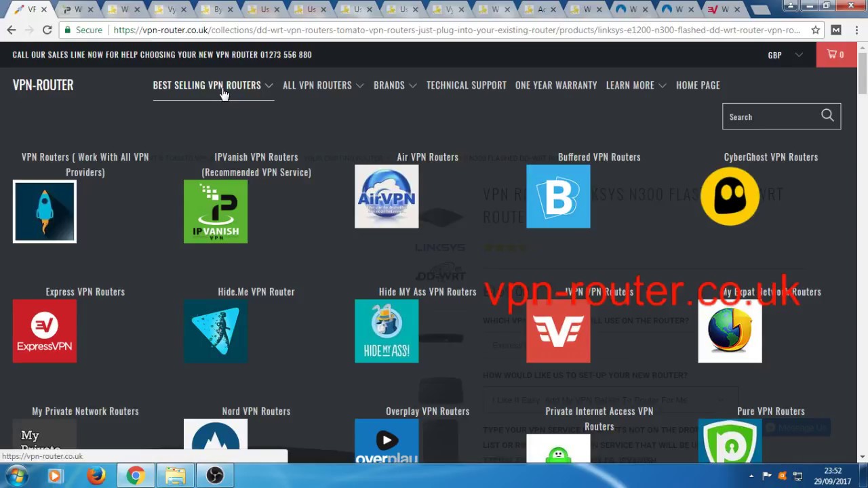This screenshot has height=488, width=868.
Task: Click the search magnifier icon
Action: 827,116
